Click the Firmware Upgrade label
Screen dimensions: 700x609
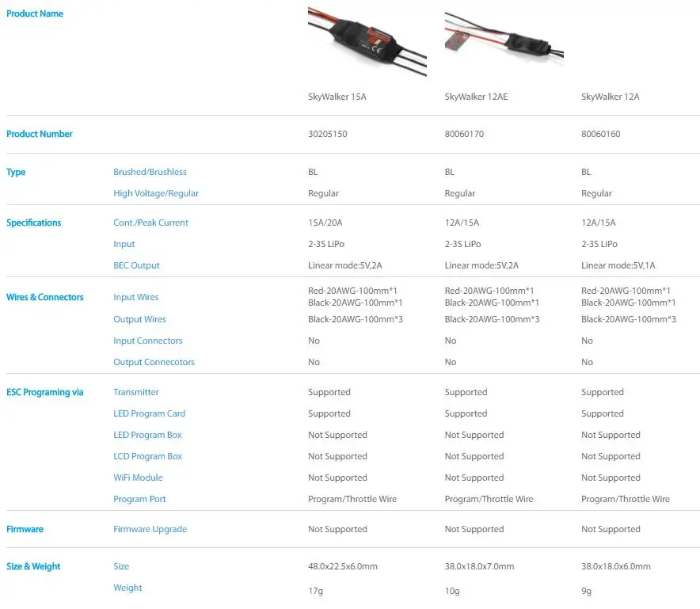150,529
